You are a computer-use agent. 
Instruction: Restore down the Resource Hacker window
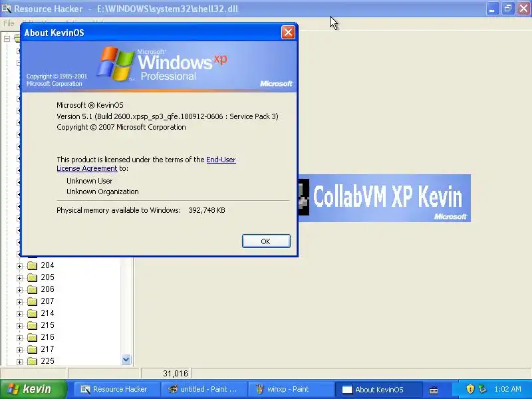[508, 9]
